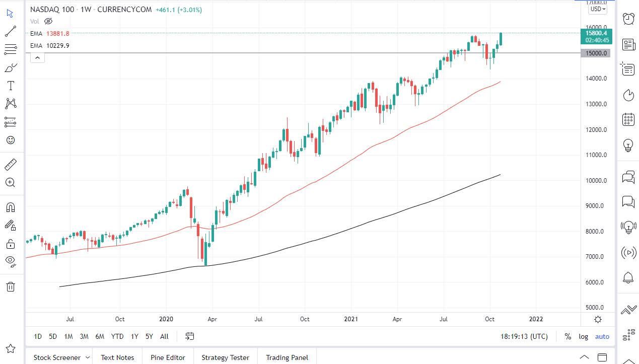
Task: Select the brush drawing tool
Action: coord(10,67)
